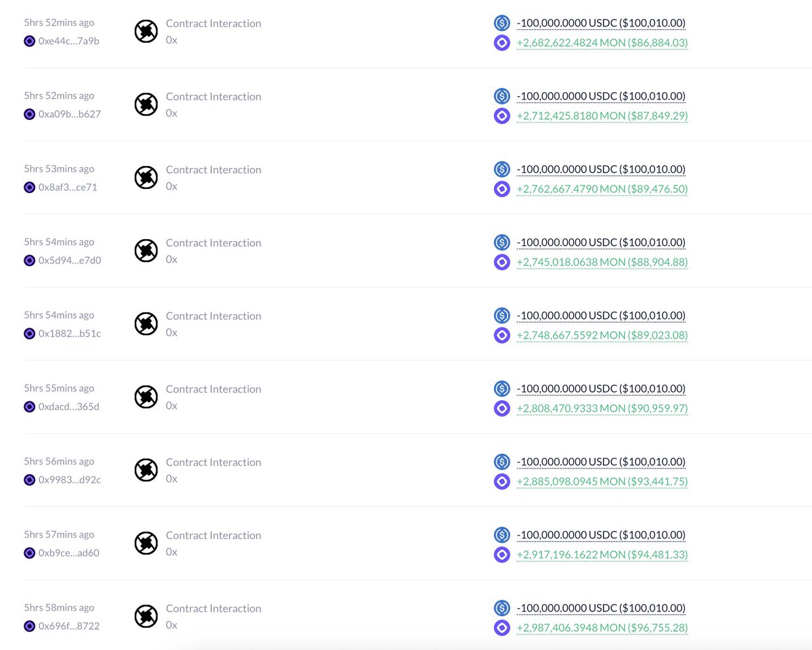This screenshot has width=812, height=650.
Task: Open transaction hash 0xb9ce...ad60
Action: 68,552
